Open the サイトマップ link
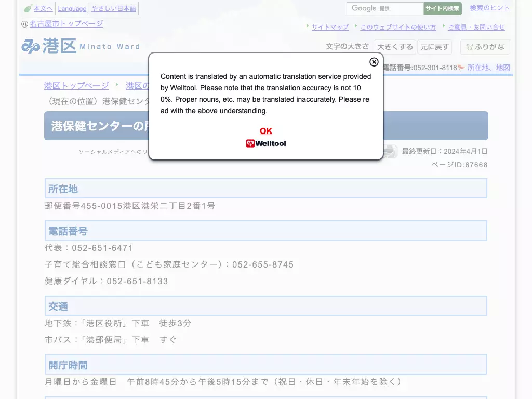The height and width of the screenshot is (399, 532). (x=330, y=27)
